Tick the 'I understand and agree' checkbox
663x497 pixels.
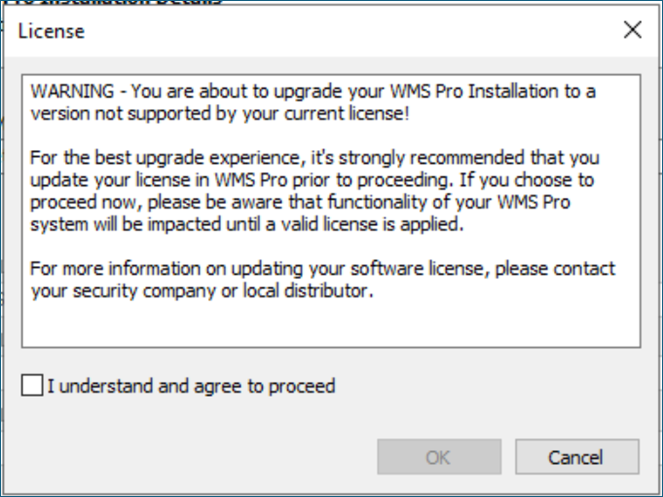tap(32, 385)
